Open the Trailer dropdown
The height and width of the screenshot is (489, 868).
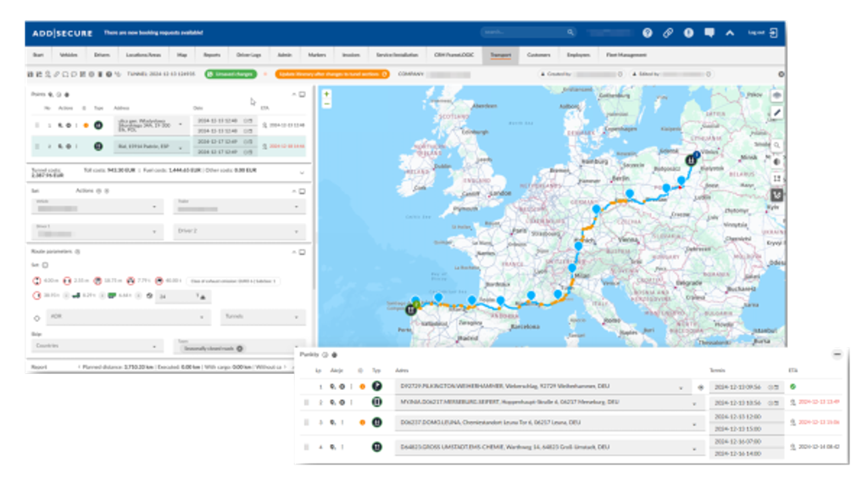(x=240, y=207)
